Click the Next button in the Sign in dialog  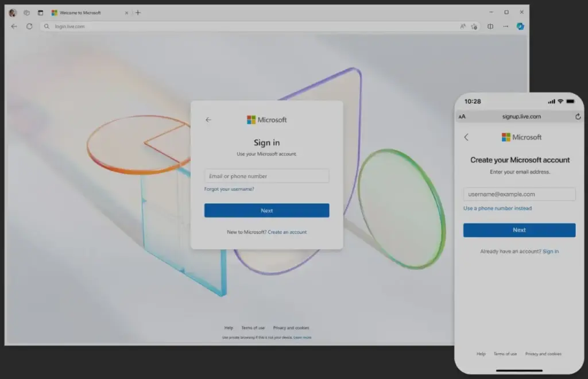pyautogui.click(x=266, y=210)
